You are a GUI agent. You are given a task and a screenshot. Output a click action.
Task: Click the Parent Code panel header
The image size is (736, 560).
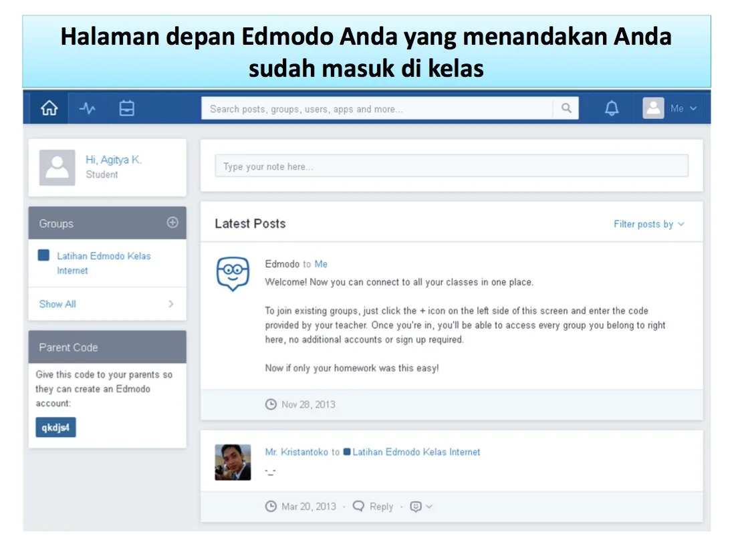point(108,347)
